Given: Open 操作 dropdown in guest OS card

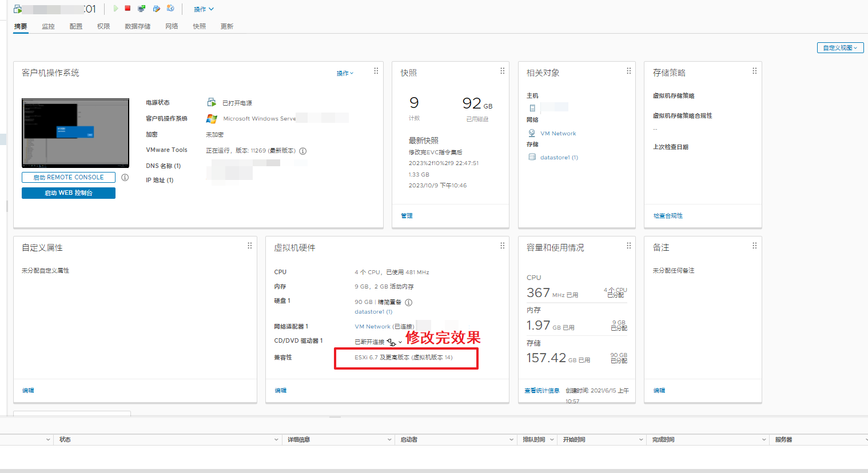Looking at the screenshot, I should pyautogui.click(x=345, y=73).
